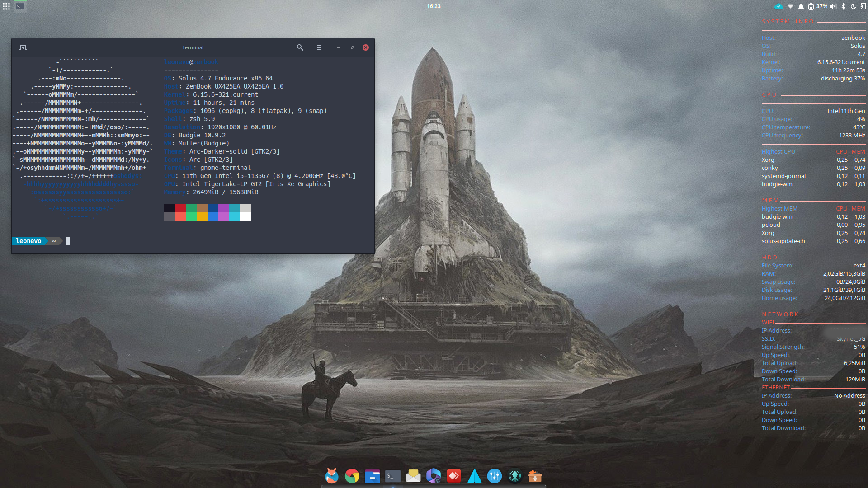Click 'systemd-journal' process row in conky
Image resolution: width=868 pixels, height=488 pixels.
813,176
